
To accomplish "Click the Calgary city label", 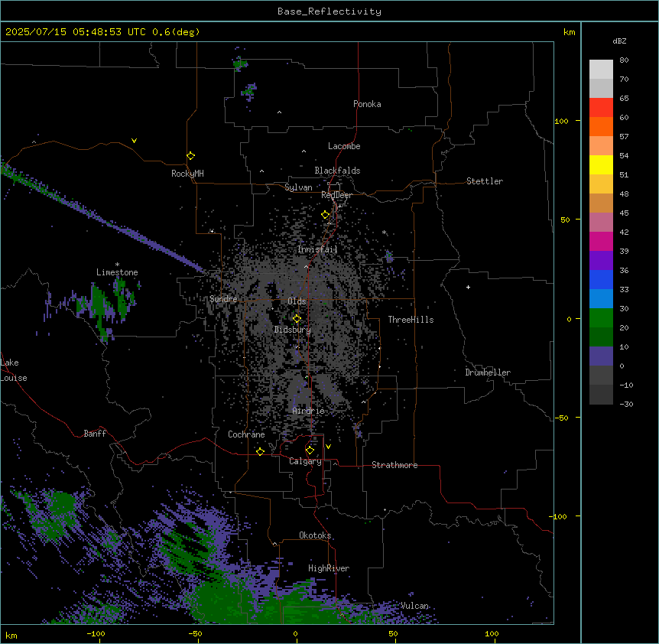I will point(306,461).
